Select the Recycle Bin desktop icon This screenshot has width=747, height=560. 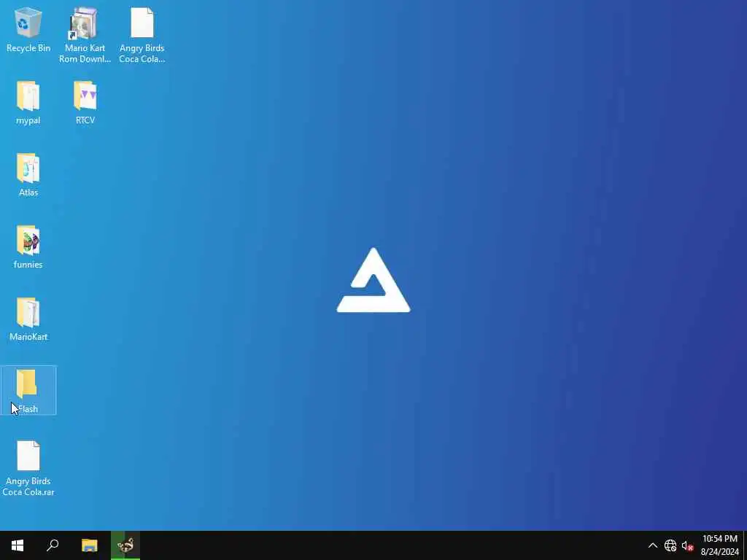(x=28, y=31)
